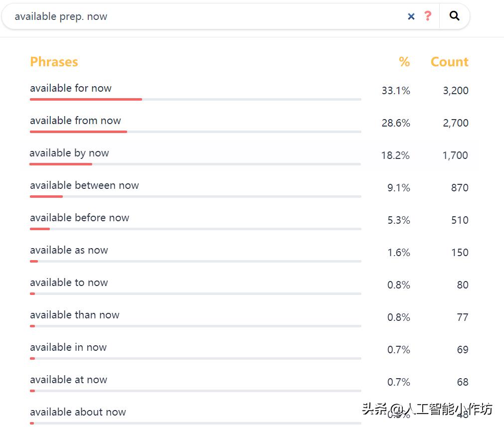Select 'available about now' entry
This screenshot has height=427, width=504.
pos(78,412)
